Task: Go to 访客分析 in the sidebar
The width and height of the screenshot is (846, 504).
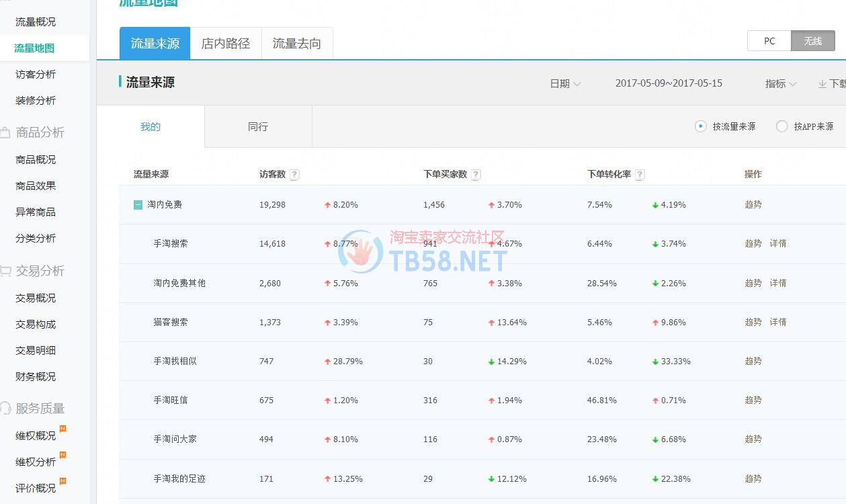Action: click(36, 75)
